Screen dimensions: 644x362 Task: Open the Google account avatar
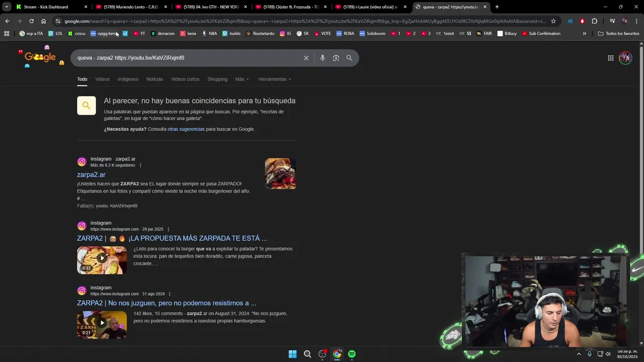tap(625, 58)
